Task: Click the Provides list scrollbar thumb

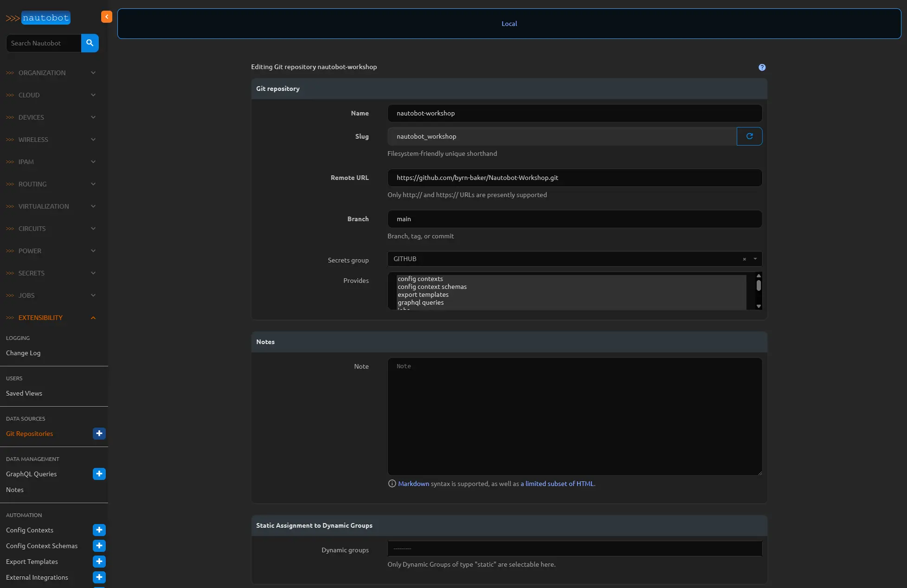Action: tap(759, 286)
